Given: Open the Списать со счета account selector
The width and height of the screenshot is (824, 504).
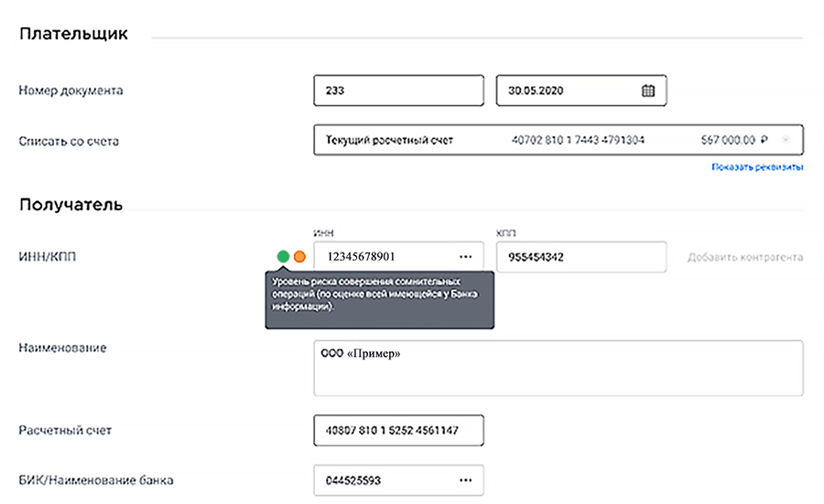Looking at the screenshot, I should click(558, 140).
